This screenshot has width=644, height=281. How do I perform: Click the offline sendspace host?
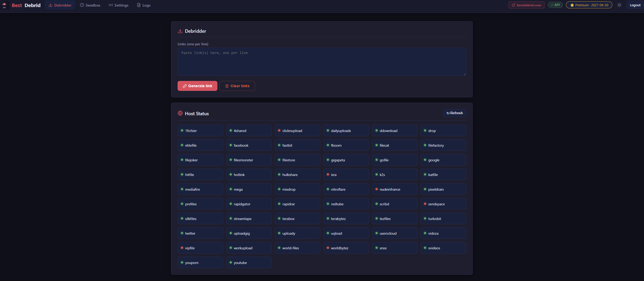443,204
